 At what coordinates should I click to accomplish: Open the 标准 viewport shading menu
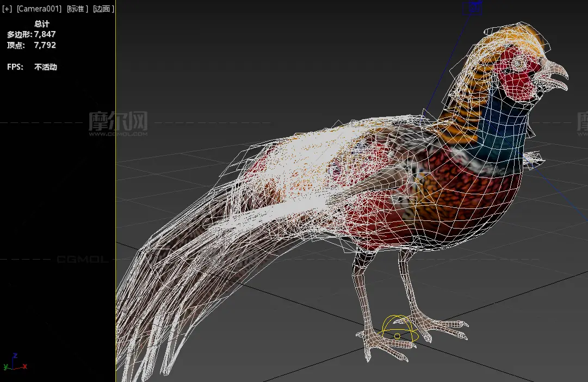pyautogui.click(x=77, y=9)
